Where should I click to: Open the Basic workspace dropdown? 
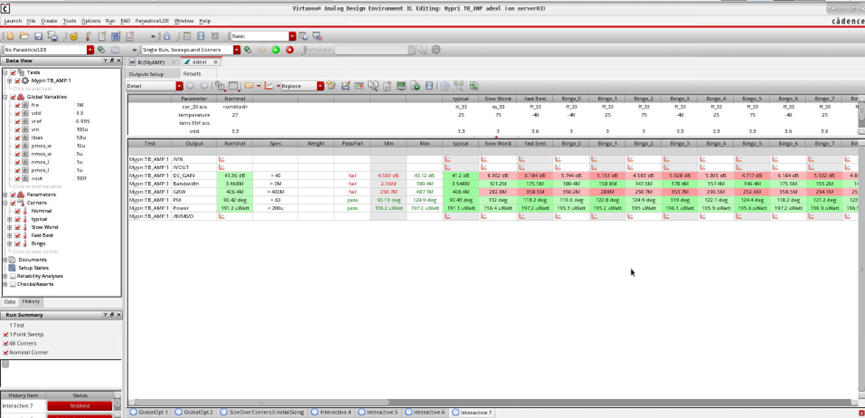293,36
